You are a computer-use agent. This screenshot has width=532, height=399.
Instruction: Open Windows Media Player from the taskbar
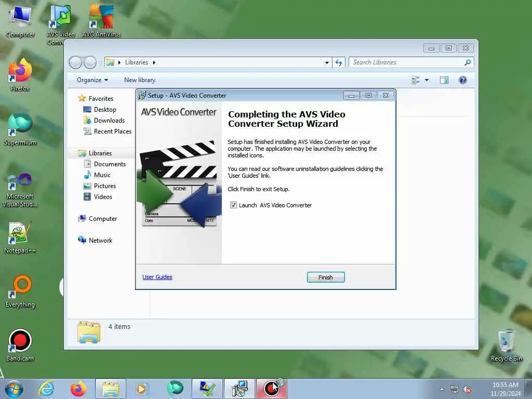(x=142, y=389)
